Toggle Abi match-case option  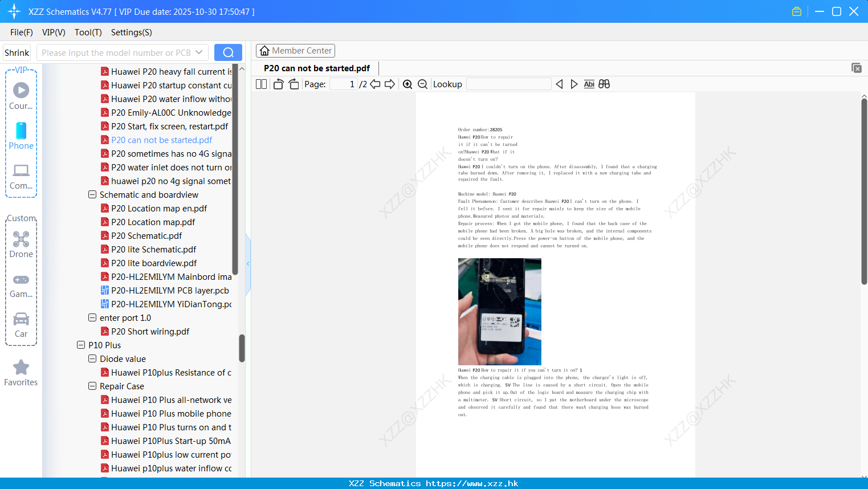coord(589,84)
